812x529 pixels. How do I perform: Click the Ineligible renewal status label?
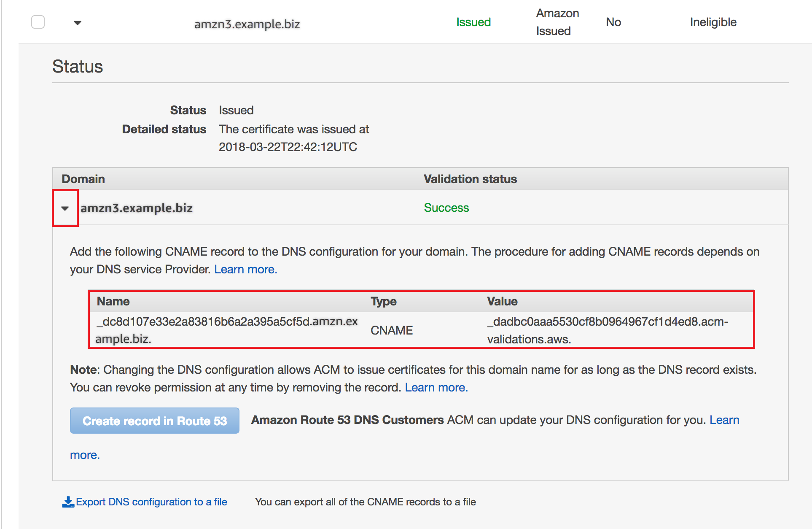pos(713,22)
